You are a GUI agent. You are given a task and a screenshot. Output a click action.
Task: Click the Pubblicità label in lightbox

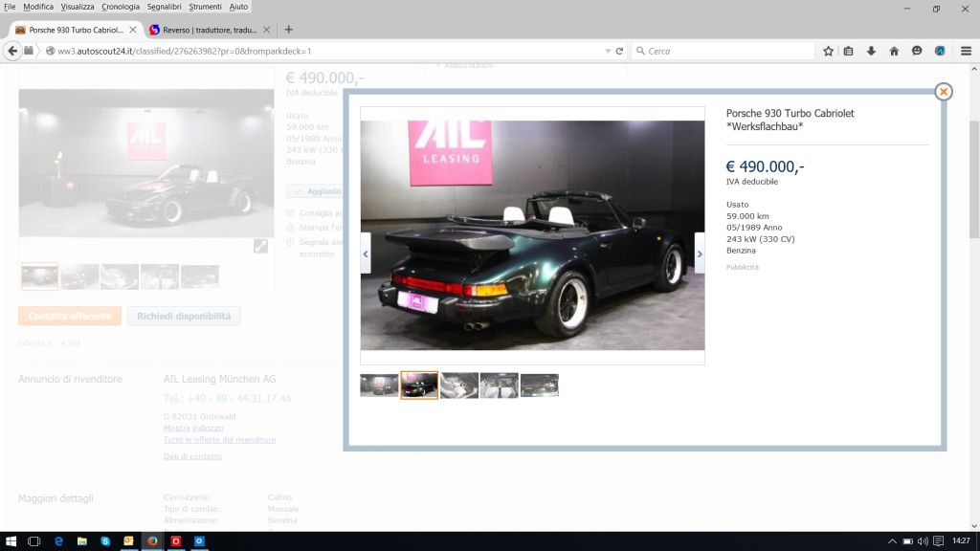[743, 268]
